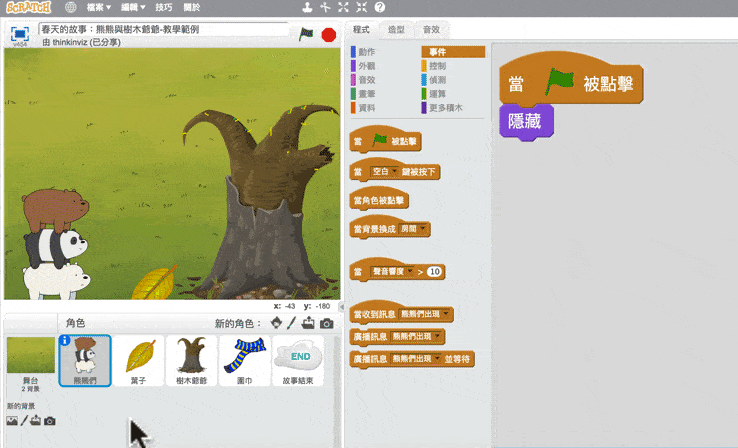
Task: Switch to the 音效 tab
Action: pyautogui.click(x=431, y=29)
